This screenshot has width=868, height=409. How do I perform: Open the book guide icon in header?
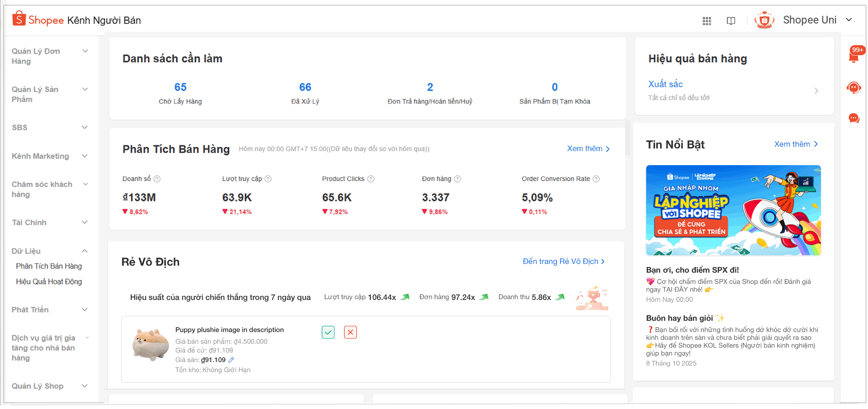pyautogui.click(x=731, y=21)
